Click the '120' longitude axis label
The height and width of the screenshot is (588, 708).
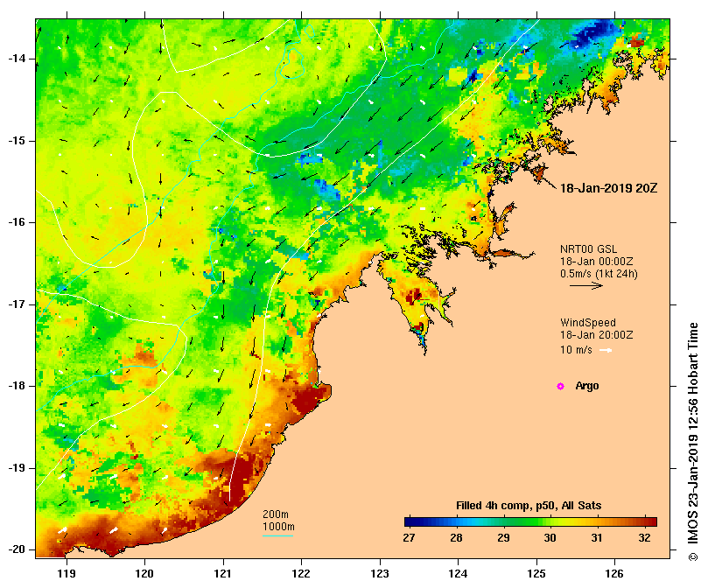click(145, 574)
